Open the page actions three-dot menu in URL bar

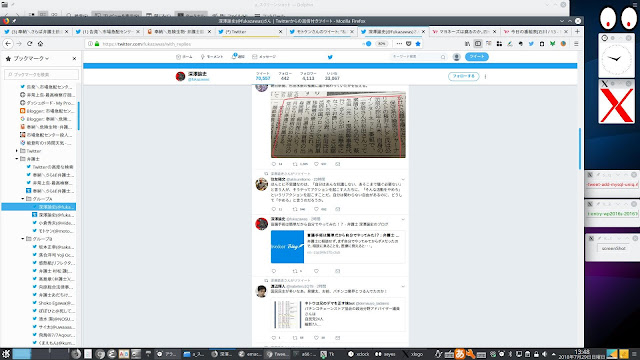click(399, 44)
